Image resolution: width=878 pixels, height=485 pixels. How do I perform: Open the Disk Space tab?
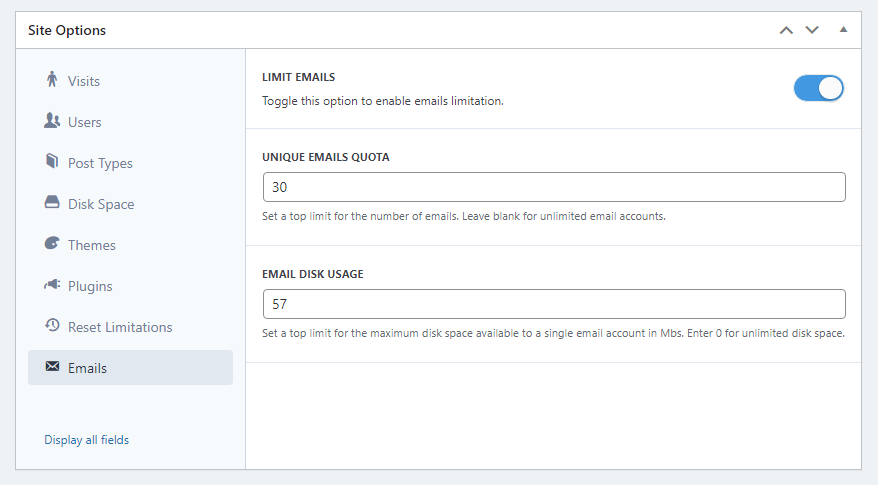coord(130,204)
